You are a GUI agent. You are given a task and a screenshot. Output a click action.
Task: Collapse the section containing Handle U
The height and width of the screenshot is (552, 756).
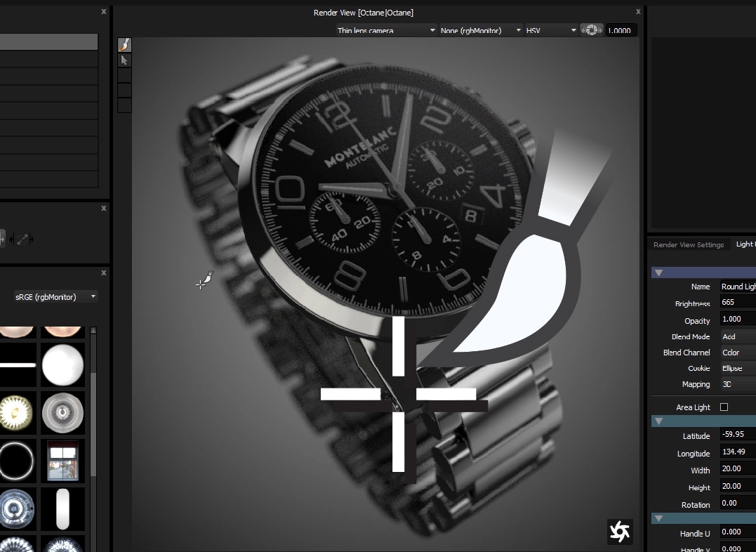click(x=658, y=518)
